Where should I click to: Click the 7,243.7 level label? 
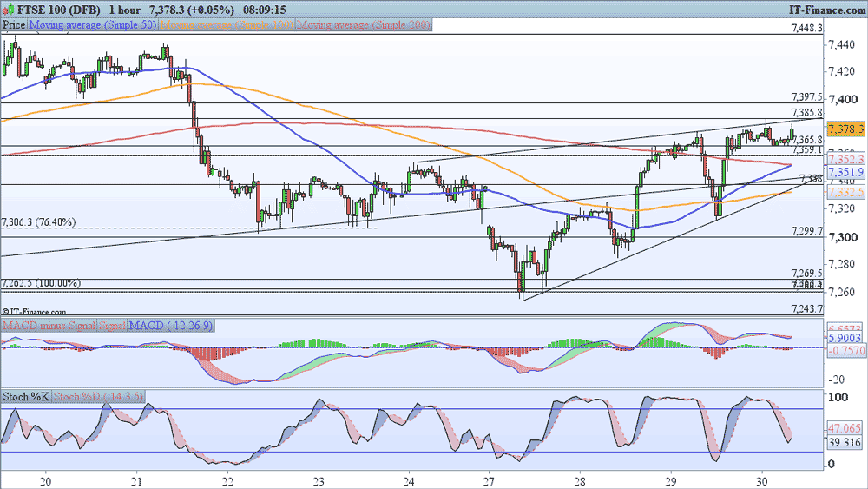[806, 309]
